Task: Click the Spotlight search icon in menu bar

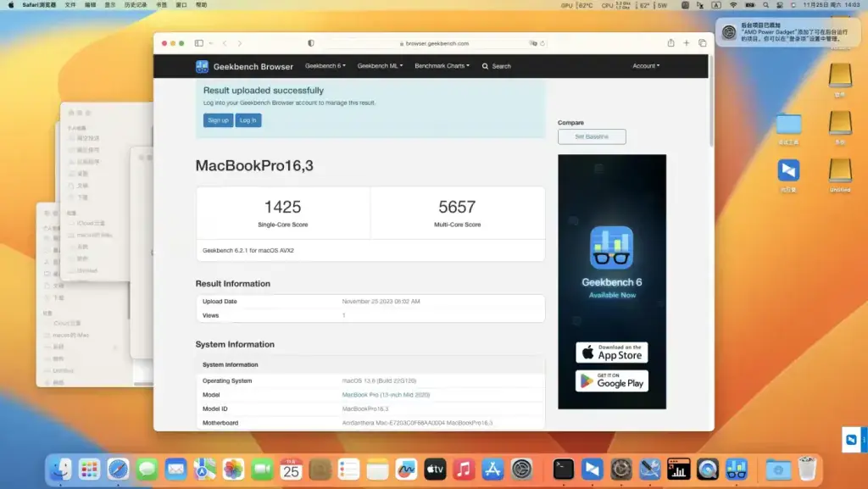Action: [x=765, y=5]
